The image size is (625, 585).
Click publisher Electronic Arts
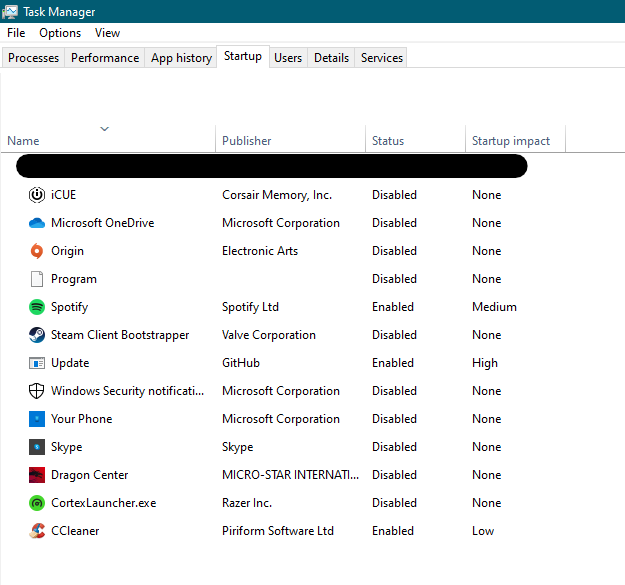tap(260, 251)
